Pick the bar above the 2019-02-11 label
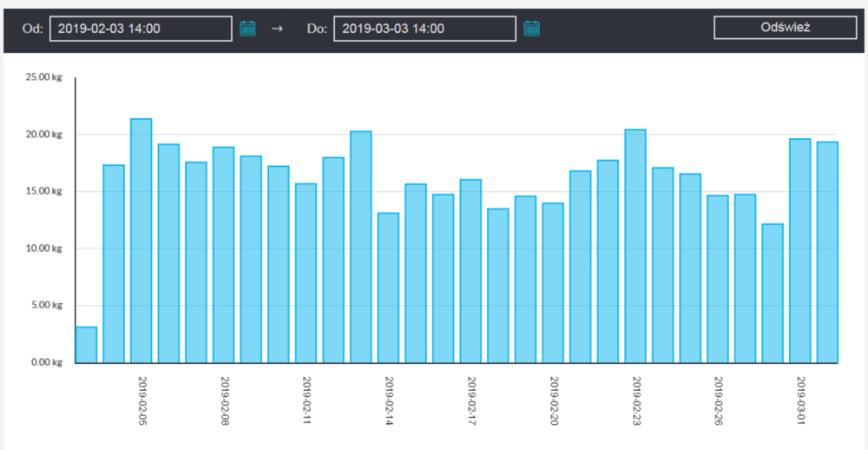The width and height of the screenshot is (868, 450). coord(306,273)
